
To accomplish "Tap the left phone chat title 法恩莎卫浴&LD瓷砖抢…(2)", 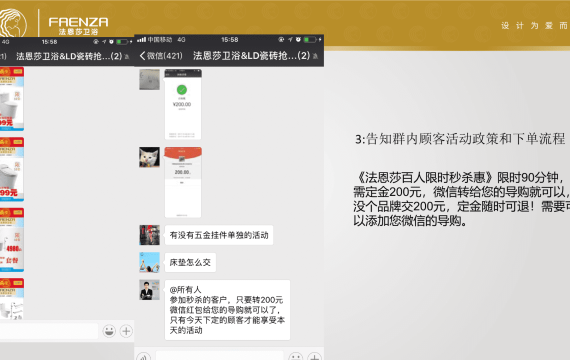I will (x=69, y=56).
